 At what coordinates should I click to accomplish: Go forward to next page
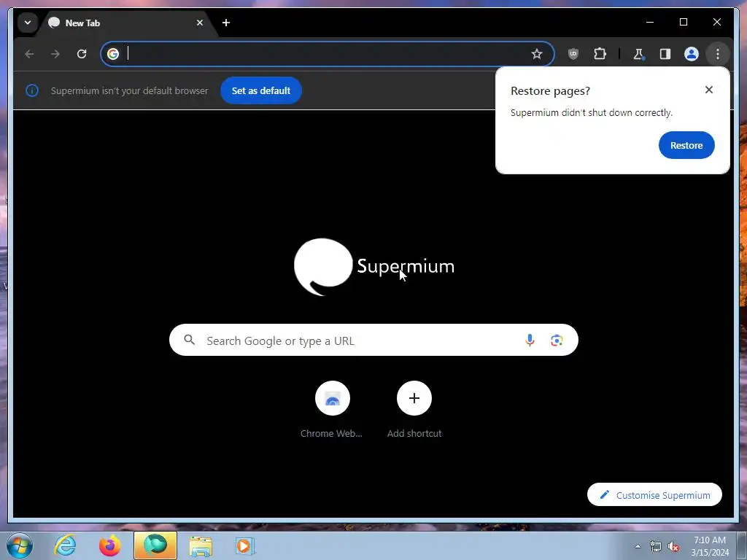pos(55,54)
